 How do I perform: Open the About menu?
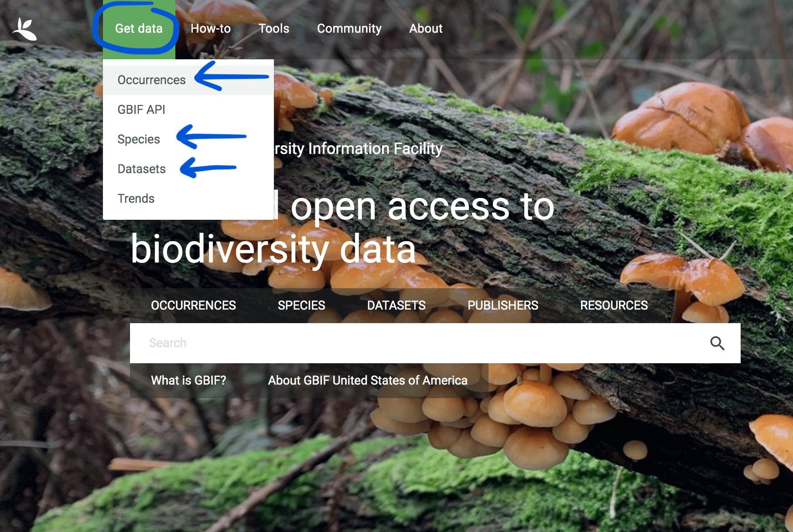[426, 29]
